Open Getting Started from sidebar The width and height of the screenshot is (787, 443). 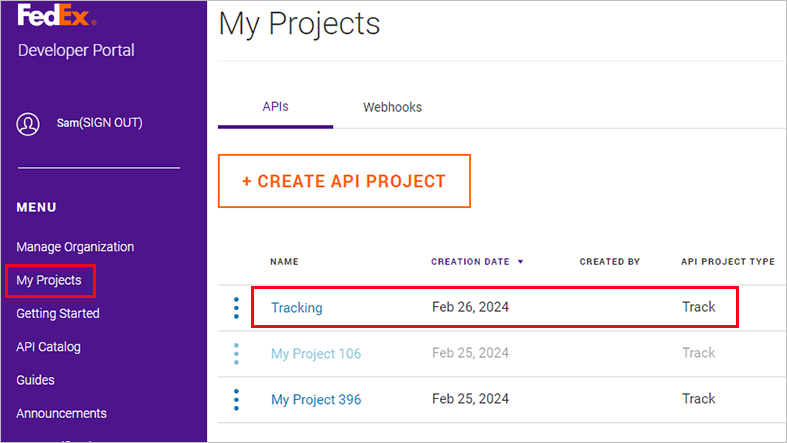pos(58,314)
